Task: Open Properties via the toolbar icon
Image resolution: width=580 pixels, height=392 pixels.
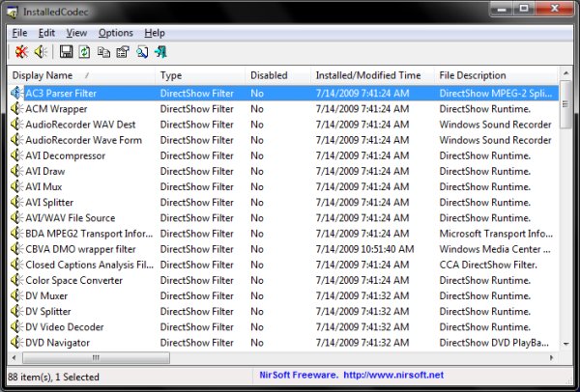Action: [122, 52]
